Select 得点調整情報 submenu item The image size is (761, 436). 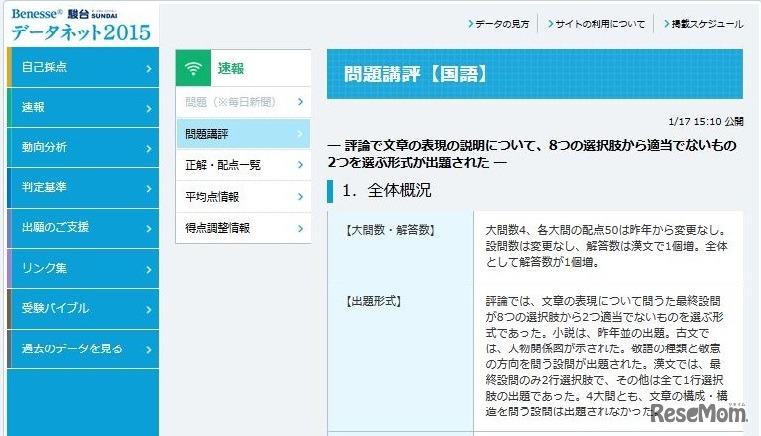tap(243, 228)
